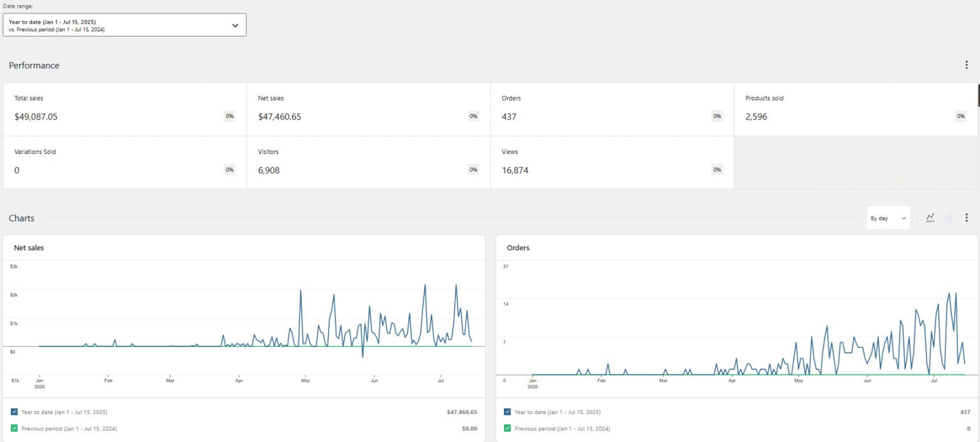Open the date range selector
The height and width of the screenshot is (442, 980).
point(124,24)
